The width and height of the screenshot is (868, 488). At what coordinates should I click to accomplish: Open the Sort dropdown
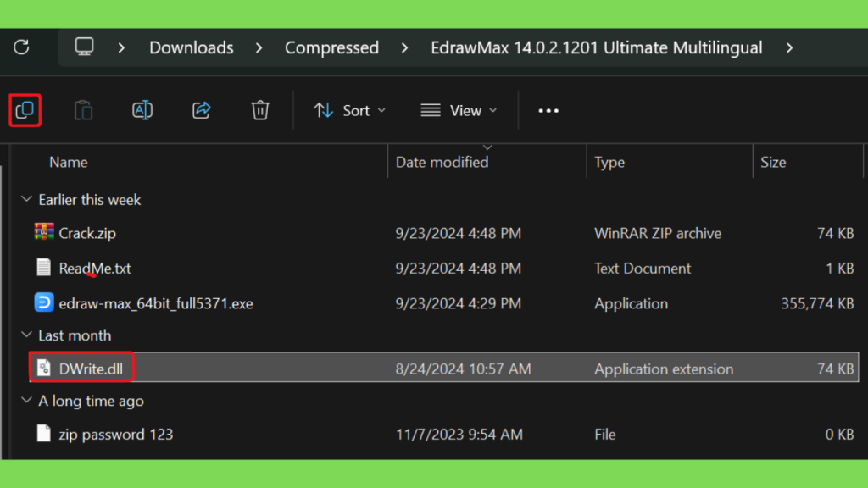(350, 111)
